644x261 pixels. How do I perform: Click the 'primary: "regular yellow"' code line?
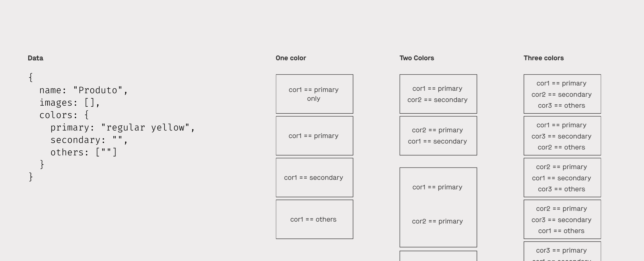point(122,127)
